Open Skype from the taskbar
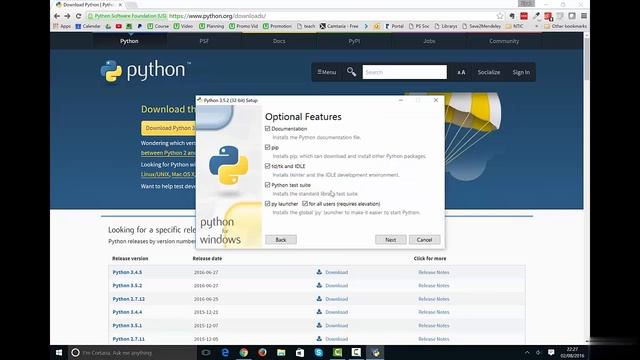This screenshot has width=640, height=360. coord(319,353)
